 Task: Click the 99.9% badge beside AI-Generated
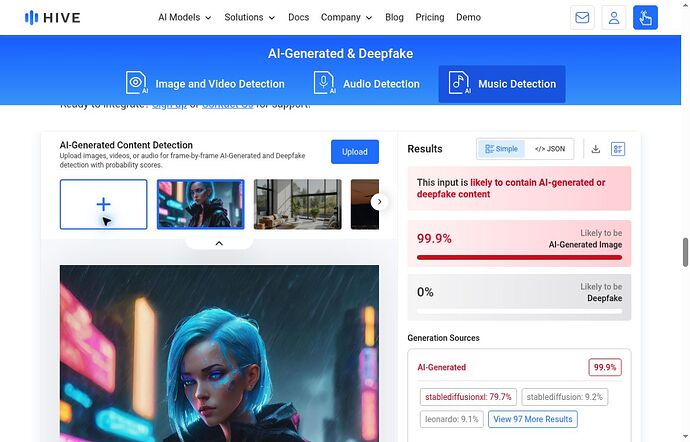coord(605,367)
